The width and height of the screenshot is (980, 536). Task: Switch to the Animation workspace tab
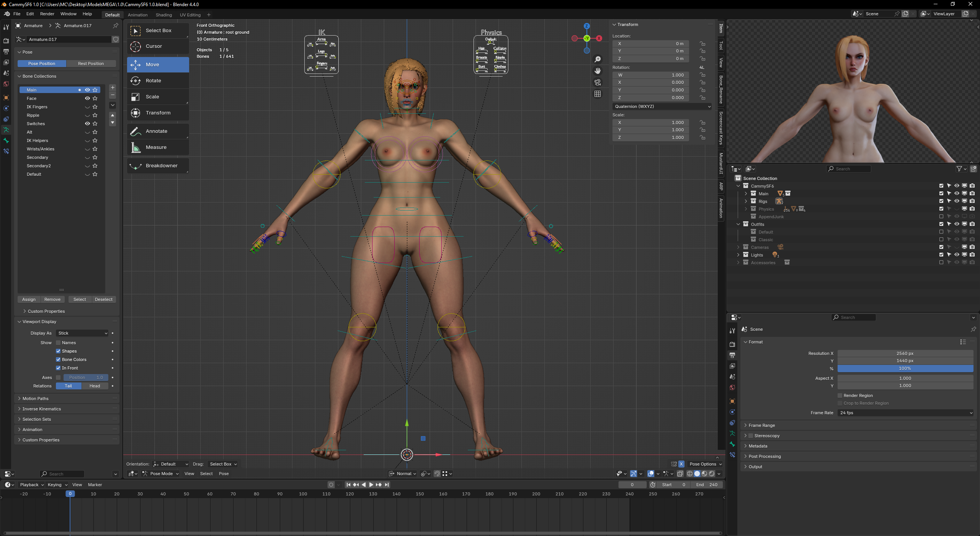coord(137,15)
